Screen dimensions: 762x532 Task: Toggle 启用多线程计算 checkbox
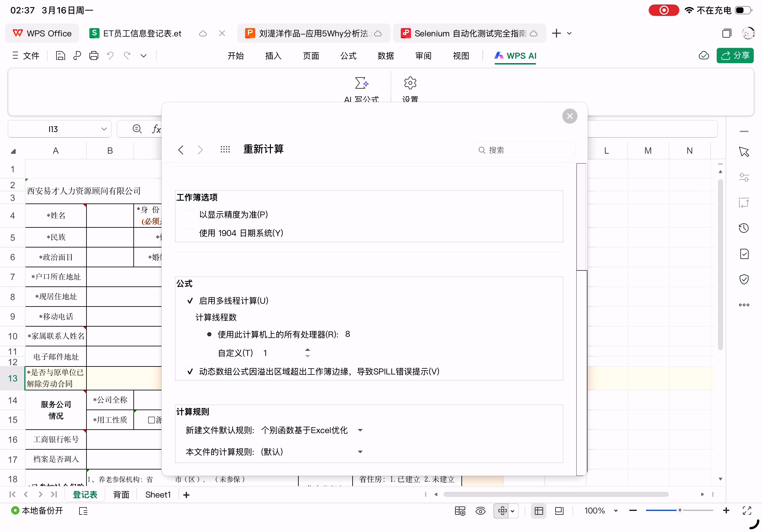pos(190,301)
